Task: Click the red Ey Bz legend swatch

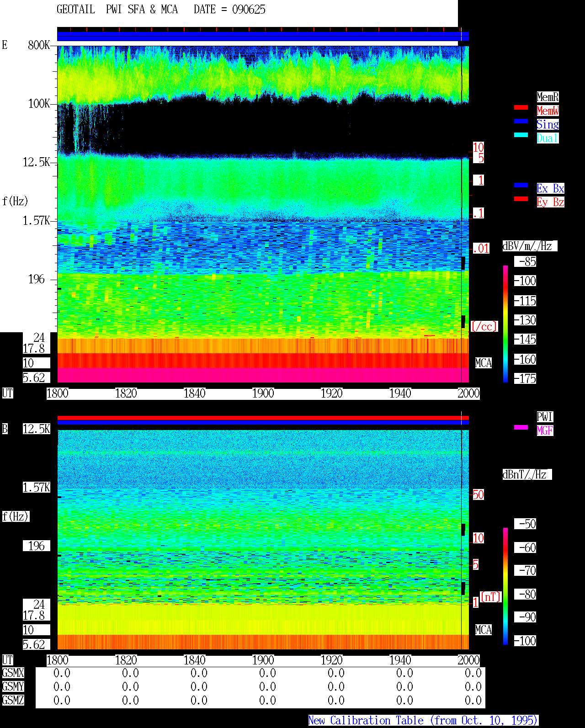Action: point(521,199)
